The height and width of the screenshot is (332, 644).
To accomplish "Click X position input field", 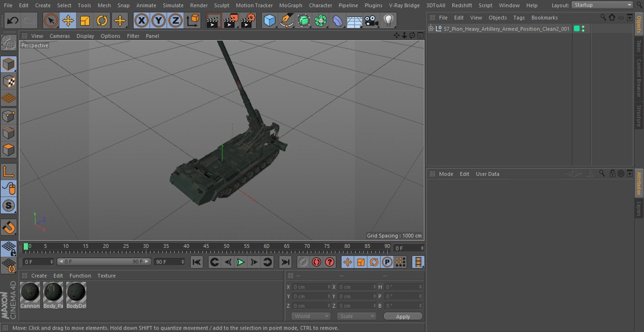I will click(311, 287).
